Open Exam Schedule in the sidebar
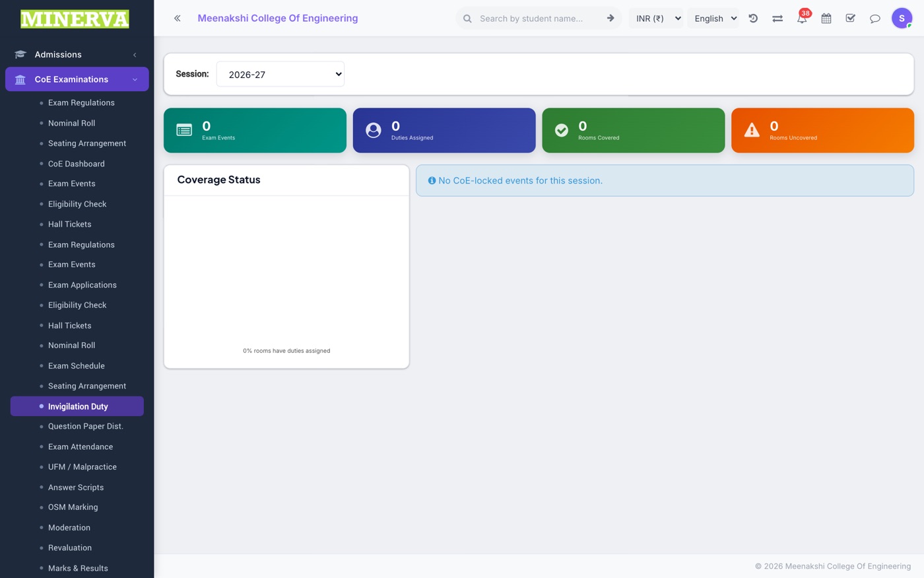Screen dimensions: 924x578 (x=77, y=366)
